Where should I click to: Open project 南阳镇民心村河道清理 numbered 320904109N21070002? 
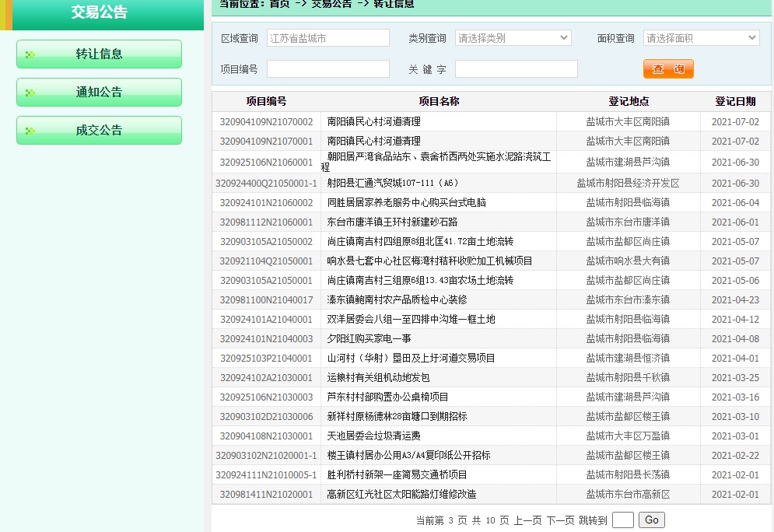pos(373,122)
